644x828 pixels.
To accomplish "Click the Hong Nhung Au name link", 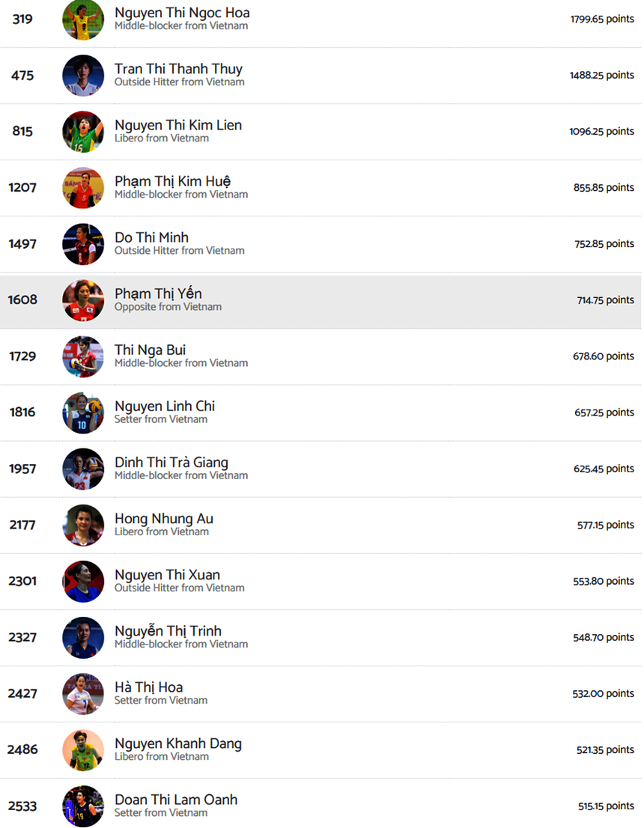I will pyautogui.click(x=163, y=519).
